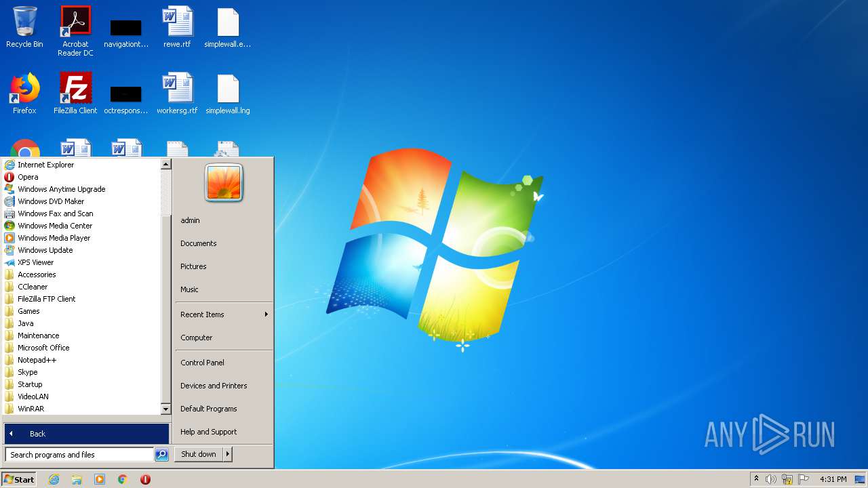Image resolution: width=868 pixels, height=488 pixels.
Task: Click the Internet Explorer taskbar icon
Action: [x=54, y=479]
